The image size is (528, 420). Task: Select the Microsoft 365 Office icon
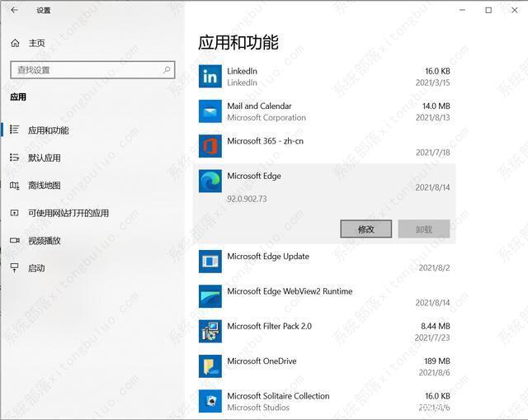coord(210,147)
